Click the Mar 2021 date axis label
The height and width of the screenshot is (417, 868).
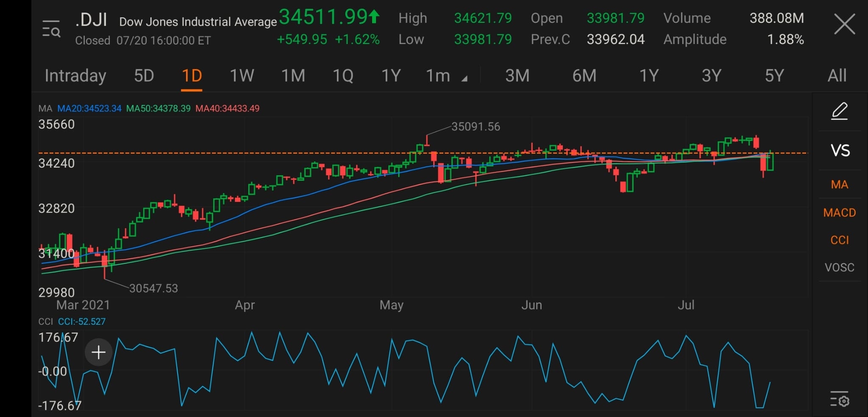tap(83, 305)
